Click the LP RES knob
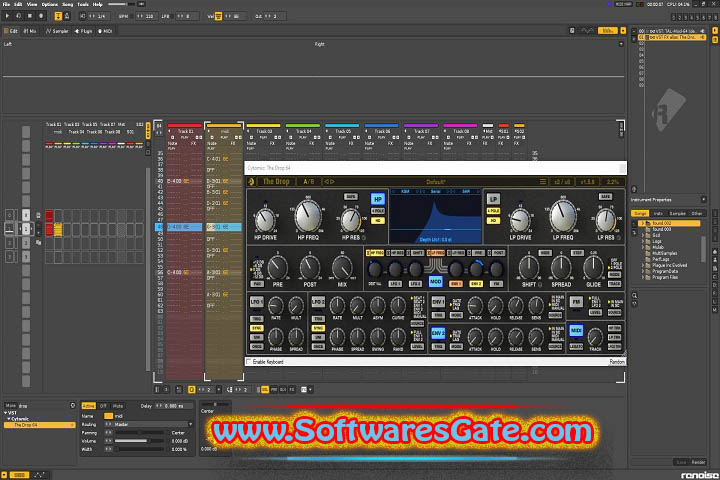Screen dimensions: 720x480 tap(606, 220)
